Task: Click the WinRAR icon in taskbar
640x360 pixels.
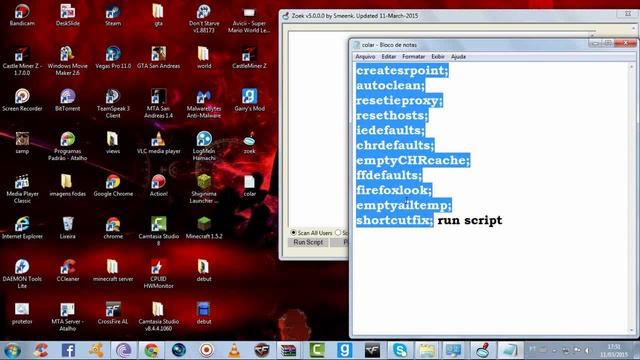Action: point(289,350)
